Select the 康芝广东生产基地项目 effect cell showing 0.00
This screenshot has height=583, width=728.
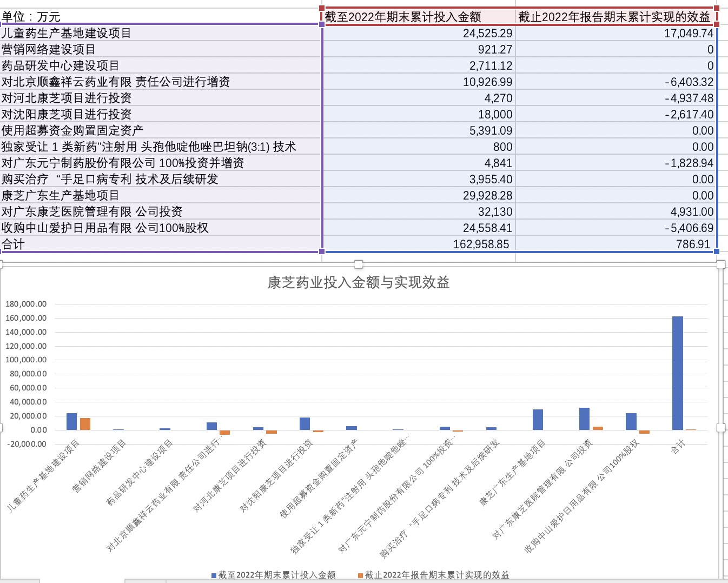(x=616, y=195)
